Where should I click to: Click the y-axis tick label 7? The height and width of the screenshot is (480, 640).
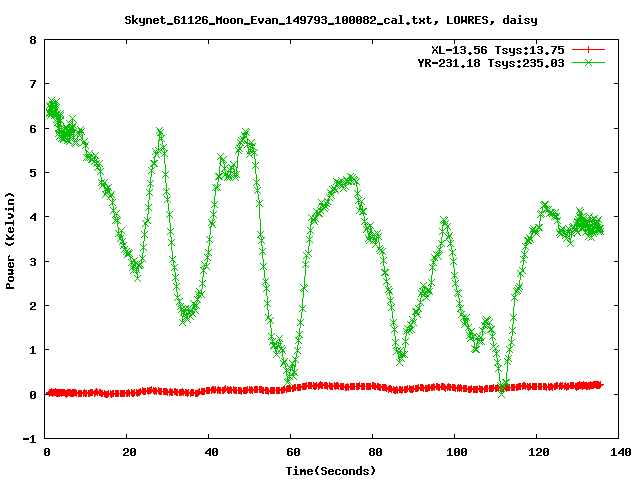33,85
